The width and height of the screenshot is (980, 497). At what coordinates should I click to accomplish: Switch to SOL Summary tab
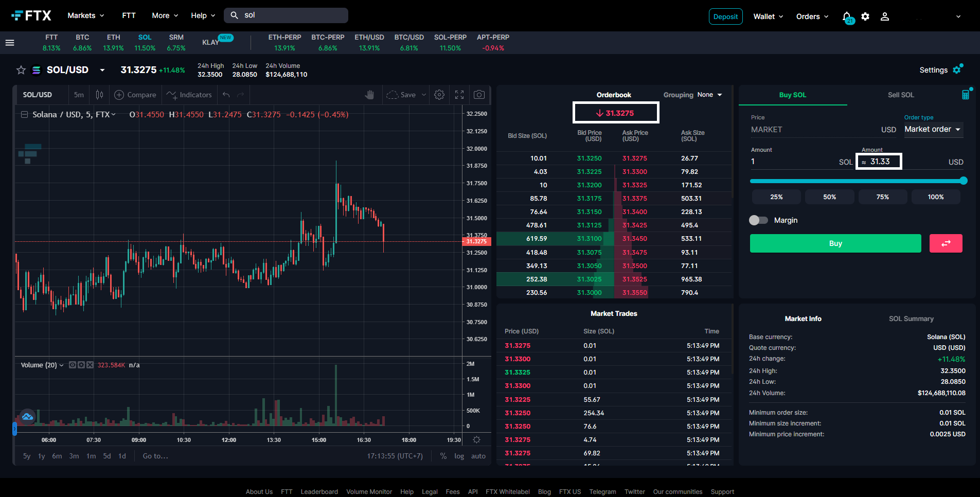(911, 318)
